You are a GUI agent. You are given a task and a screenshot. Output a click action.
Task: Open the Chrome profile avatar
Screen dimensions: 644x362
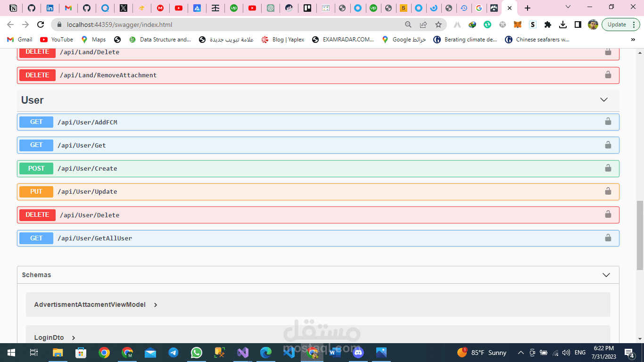(x=593, y=25)
